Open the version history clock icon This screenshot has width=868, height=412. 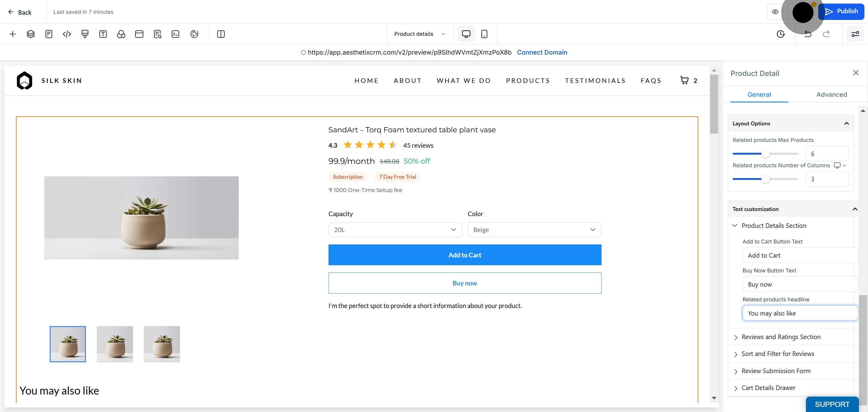coord(781,34)
